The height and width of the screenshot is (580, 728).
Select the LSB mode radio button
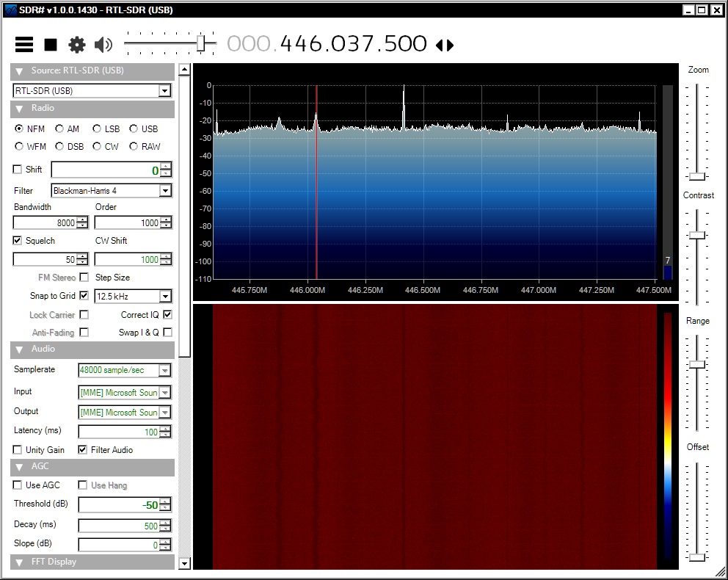click(x=97, y=128)
